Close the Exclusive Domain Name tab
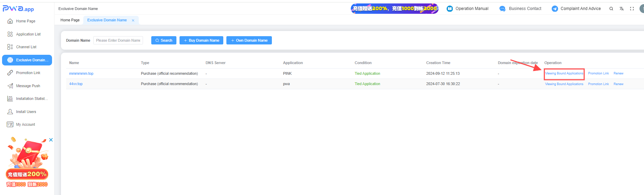This screenshot has width=644, height=195. (x=133, y=20)
